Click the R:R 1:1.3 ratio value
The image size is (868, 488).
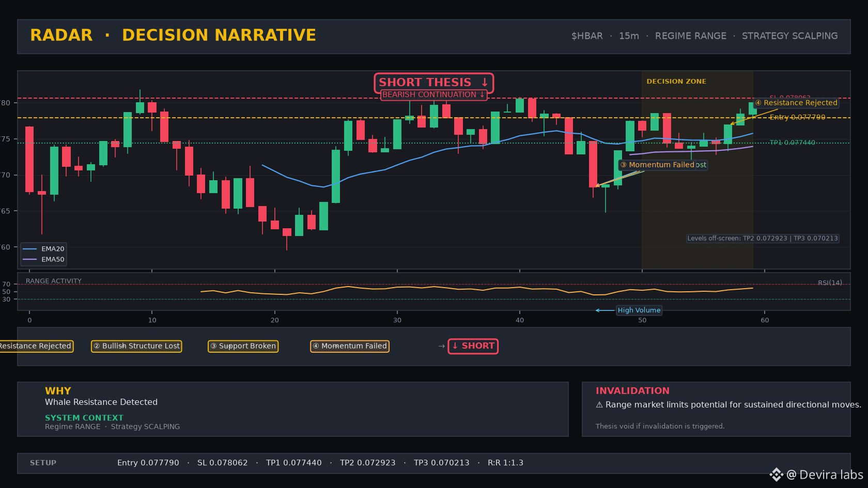506,463
